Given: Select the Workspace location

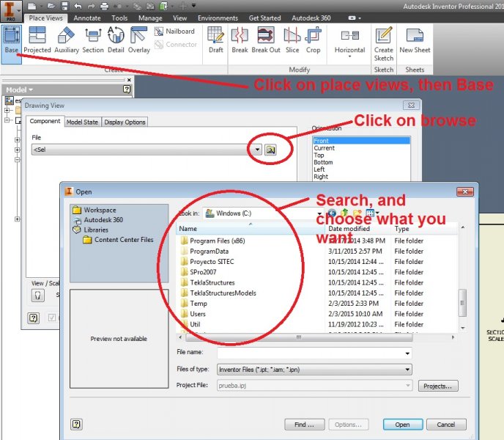Looking at the screenshot, I should pyautogui.click(x=94, y=210).
